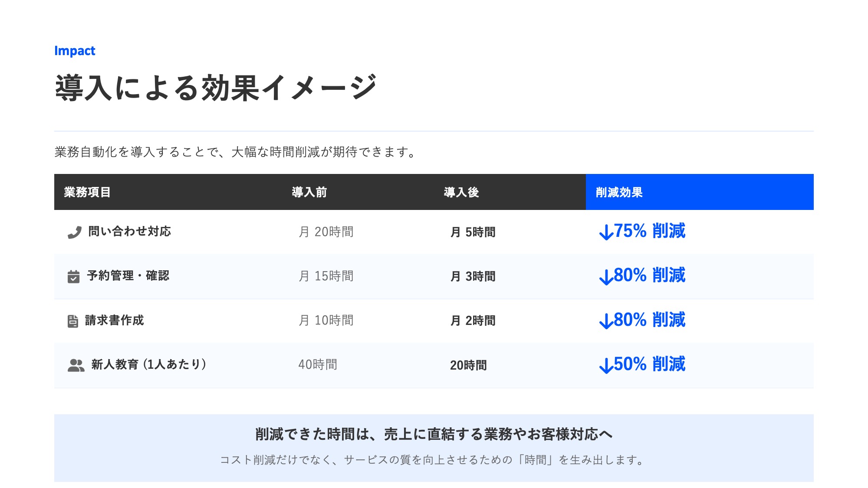Click the intro sentence about 業務自動化

235,152
